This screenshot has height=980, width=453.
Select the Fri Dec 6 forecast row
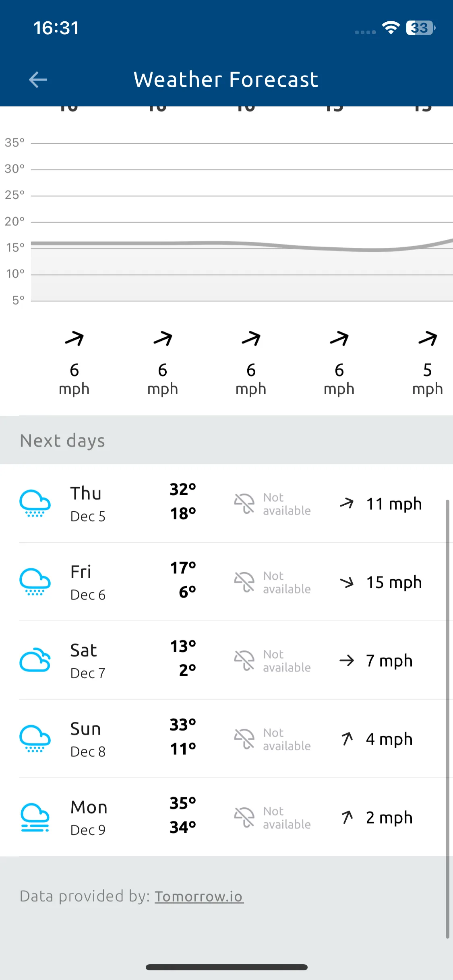point(226,582)
